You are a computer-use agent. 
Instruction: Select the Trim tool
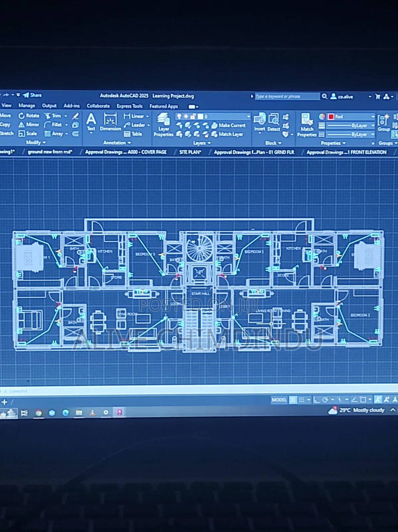(53, 116)
